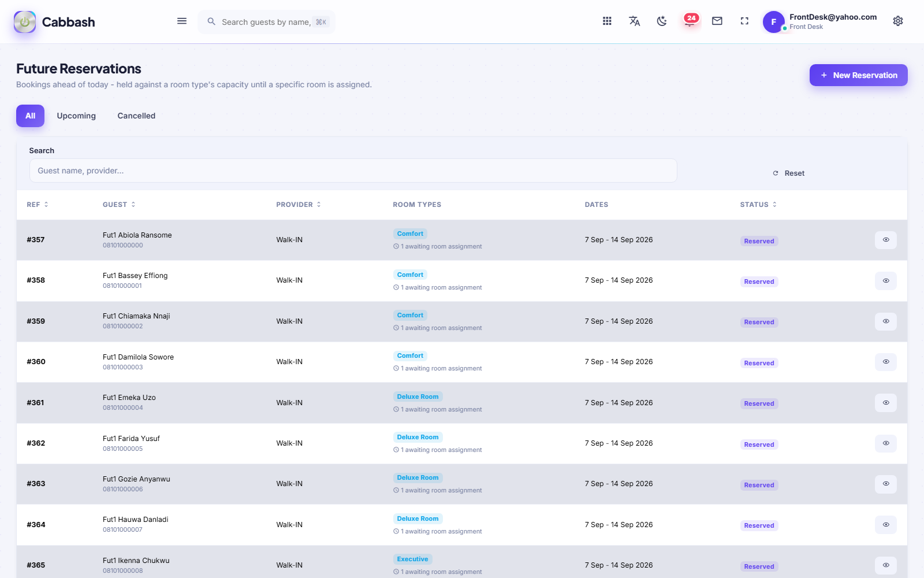Open the settings gear icon
This screenshot has height=578, width=924.
pyautogui.click(x=898, y=21)
